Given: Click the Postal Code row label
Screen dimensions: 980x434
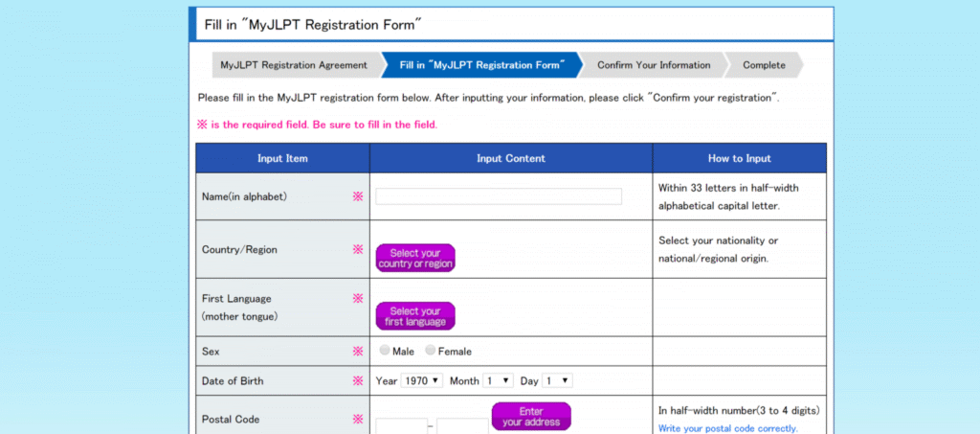Looking at the screenshot, I should [231, 419].
